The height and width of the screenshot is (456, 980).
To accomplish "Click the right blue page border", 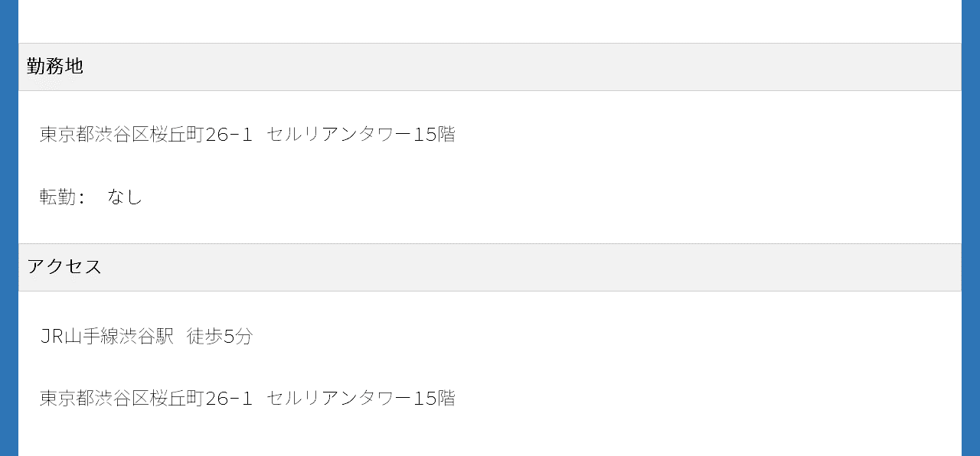I will 971,228.
